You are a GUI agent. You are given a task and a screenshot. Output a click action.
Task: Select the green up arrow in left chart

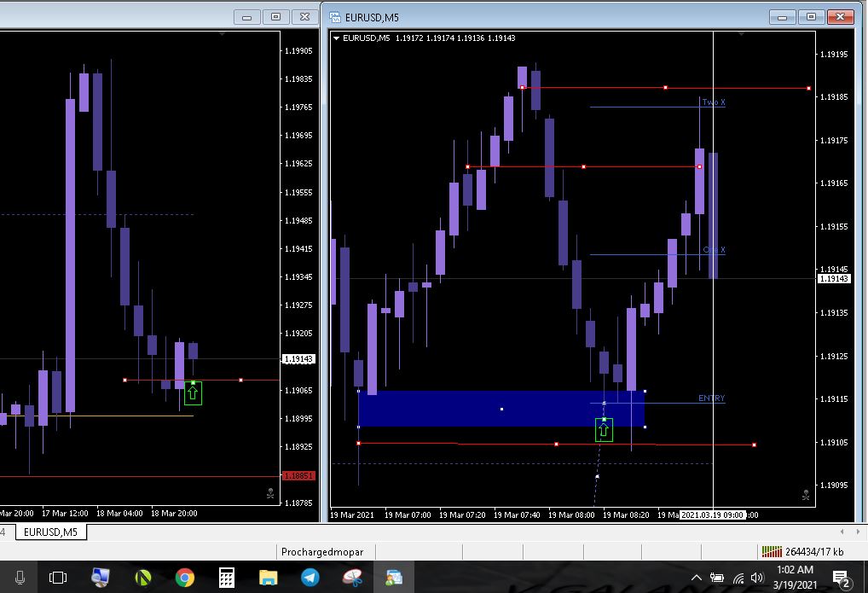pyautogui.click(x=193, y=393)
